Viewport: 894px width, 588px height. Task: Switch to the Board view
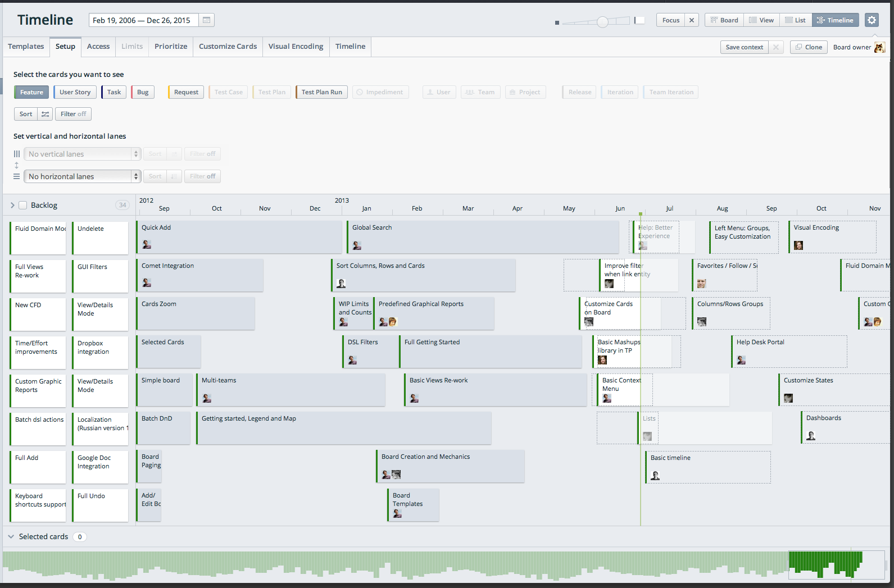pos(724,20)
